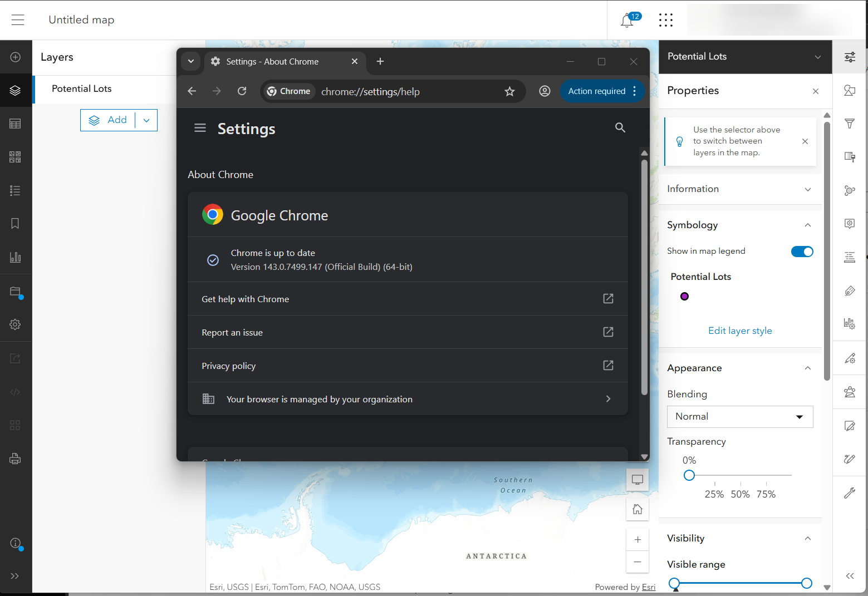Image resolution: width=868 pixels, height=596 pixels.
Task: Bookmark this Chrome tab with the star
Action: click(509, 91)
